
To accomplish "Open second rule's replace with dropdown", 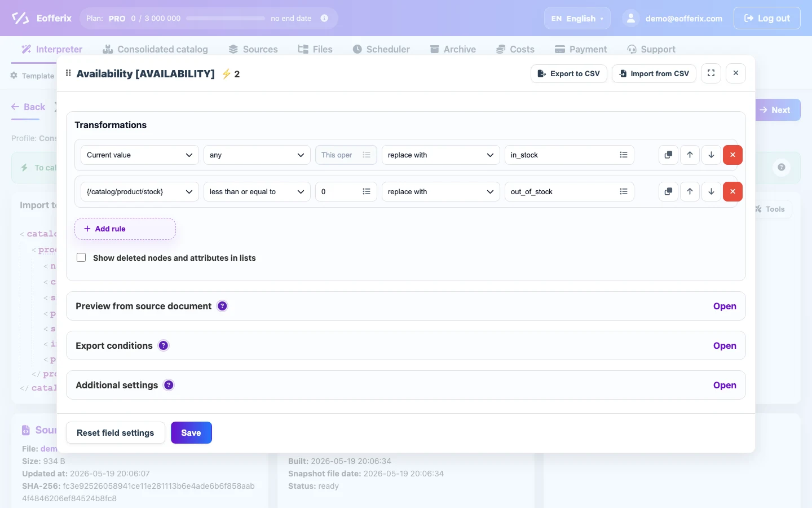I will point(441,191).
